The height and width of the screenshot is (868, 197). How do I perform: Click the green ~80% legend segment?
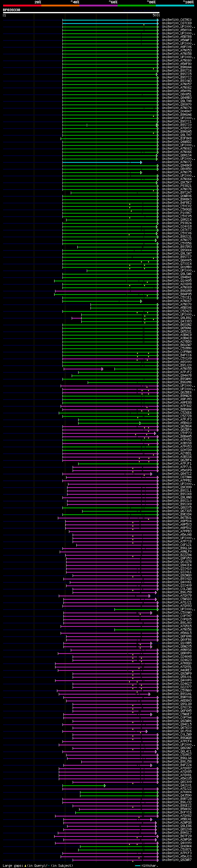(137, 6)
